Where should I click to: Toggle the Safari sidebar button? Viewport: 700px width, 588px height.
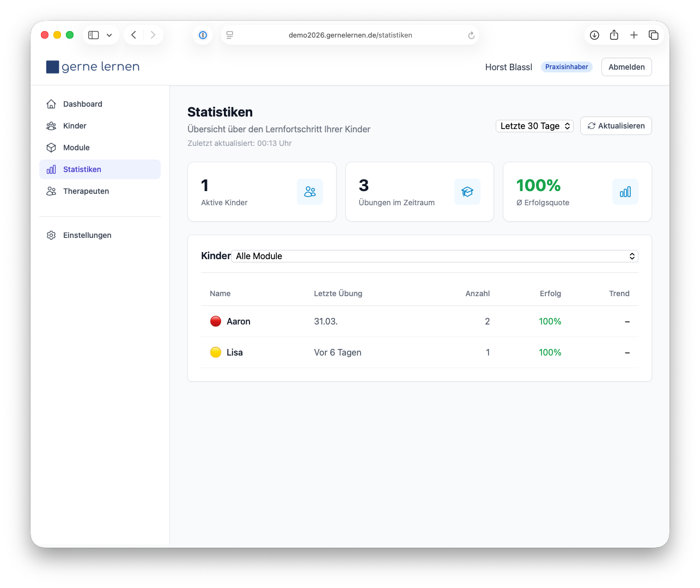[x=94, y=35]
